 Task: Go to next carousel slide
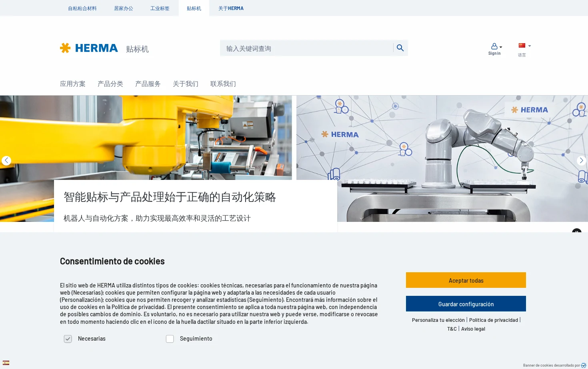coord(581,161)
